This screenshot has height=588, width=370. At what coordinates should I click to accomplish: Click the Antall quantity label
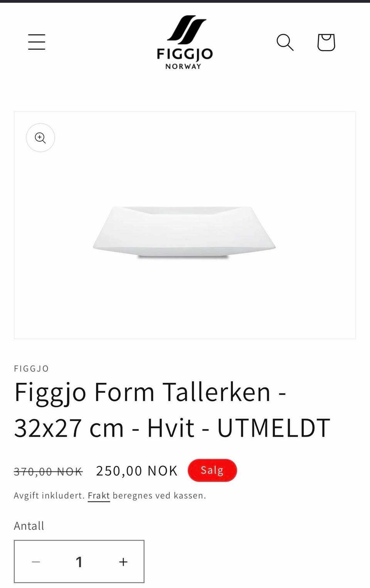29,526
